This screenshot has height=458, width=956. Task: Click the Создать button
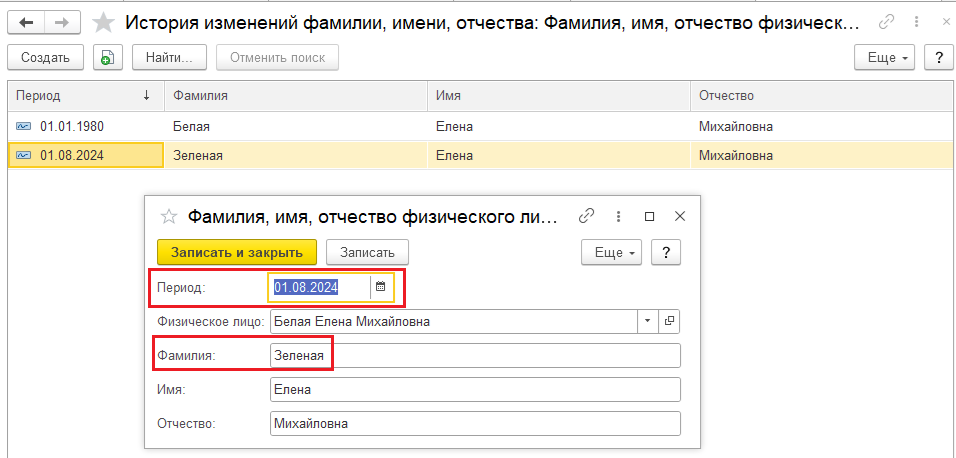[46, 58]
